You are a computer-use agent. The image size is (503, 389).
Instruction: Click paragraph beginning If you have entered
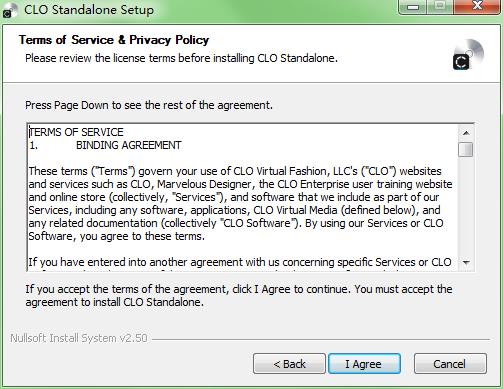[x=240, y=262]
